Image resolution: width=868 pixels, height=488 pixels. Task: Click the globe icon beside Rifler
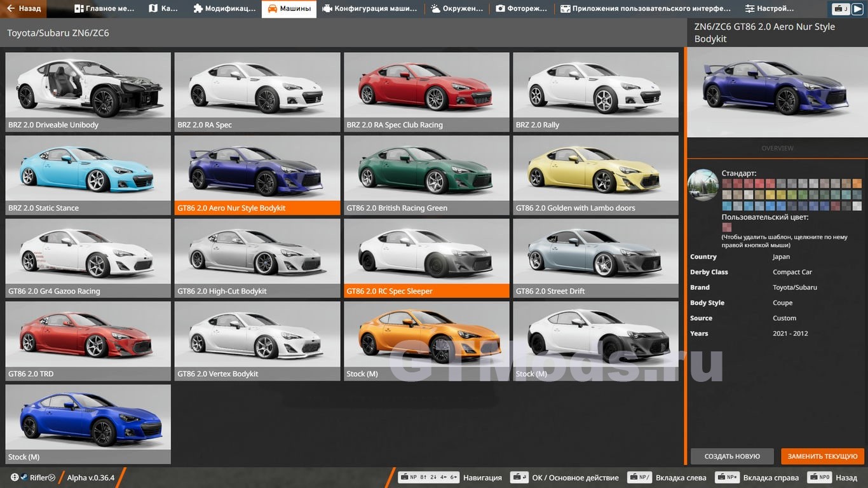coord(15,477)
